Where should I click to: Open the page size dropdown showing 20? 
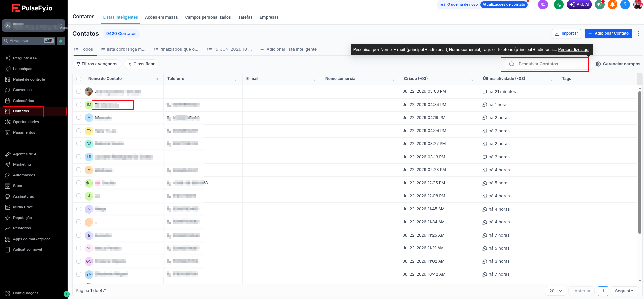click(556, 291)
